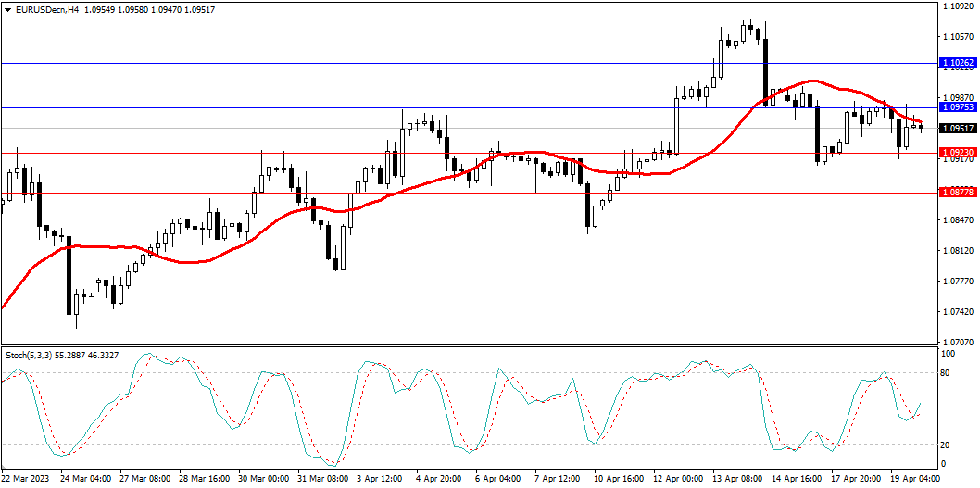Click the 1.09230 red price level label
980x488 pixels.
958,153
